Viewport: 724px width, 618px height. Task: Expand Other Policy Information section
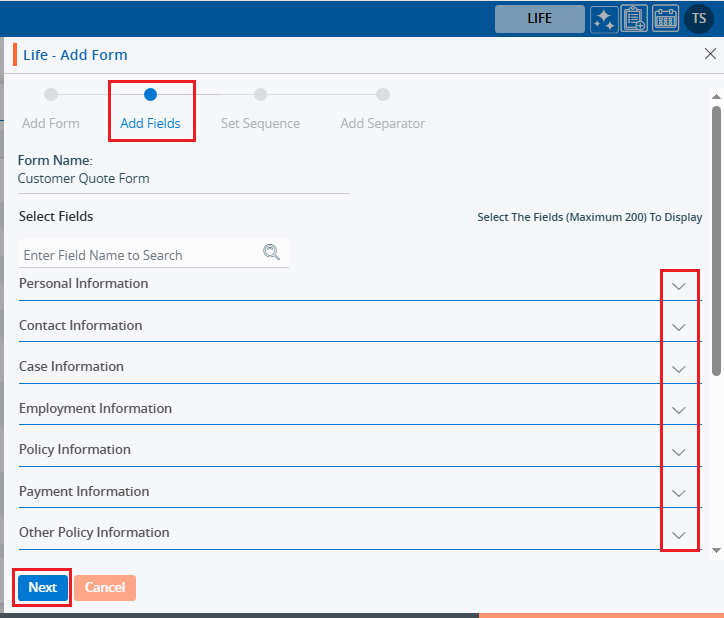pyautogui.click(x=679, y=535)
